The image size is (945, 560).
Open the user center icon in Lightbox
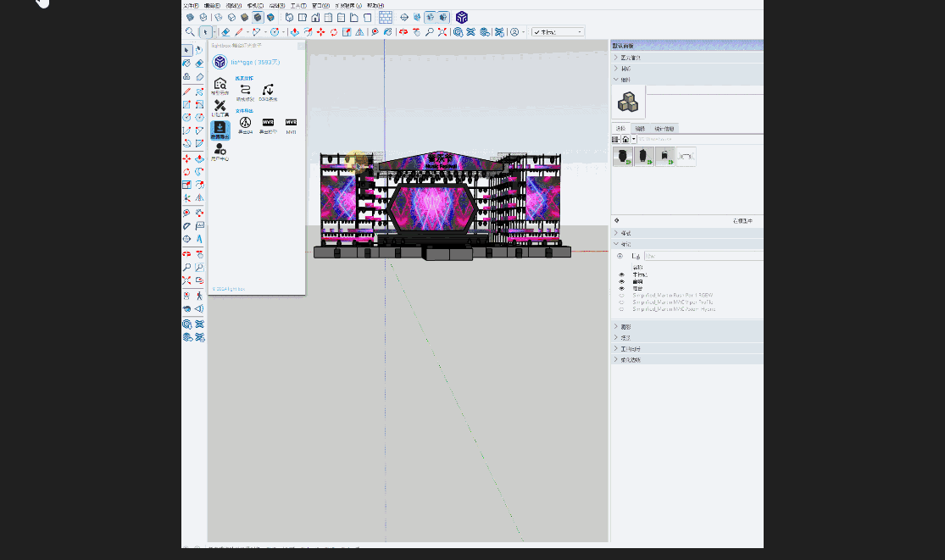point(220,151)
